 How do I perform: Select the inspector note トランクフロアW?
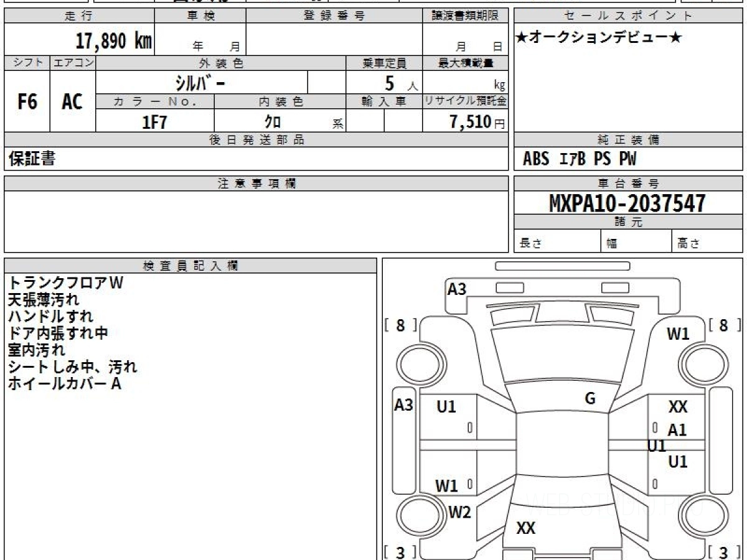click(x=66, y=282)
